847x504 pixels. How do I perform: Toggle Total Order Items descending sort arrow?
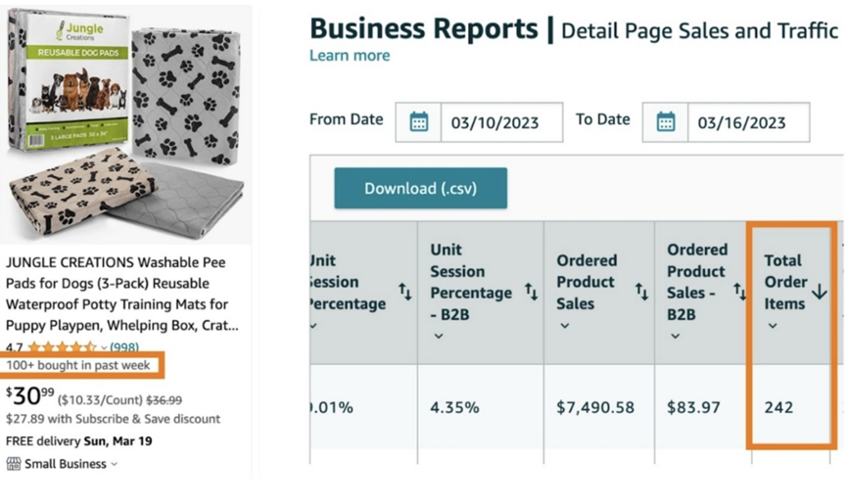820,292
